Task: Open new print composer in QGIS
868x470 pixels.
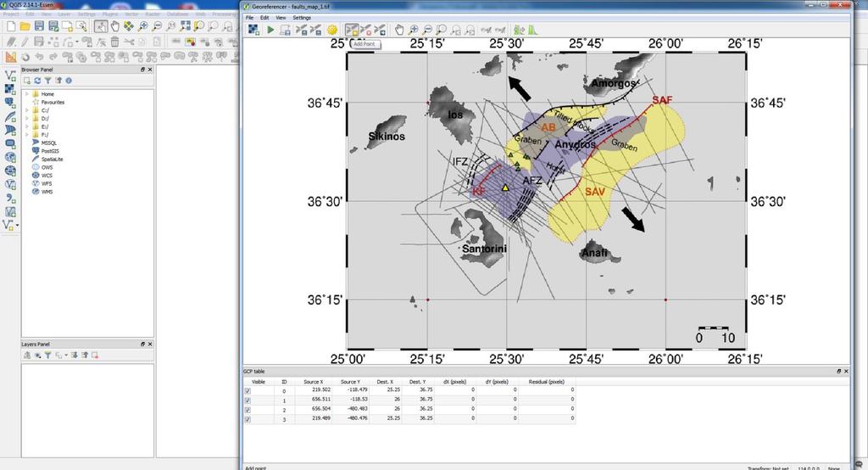Action: 67,26
